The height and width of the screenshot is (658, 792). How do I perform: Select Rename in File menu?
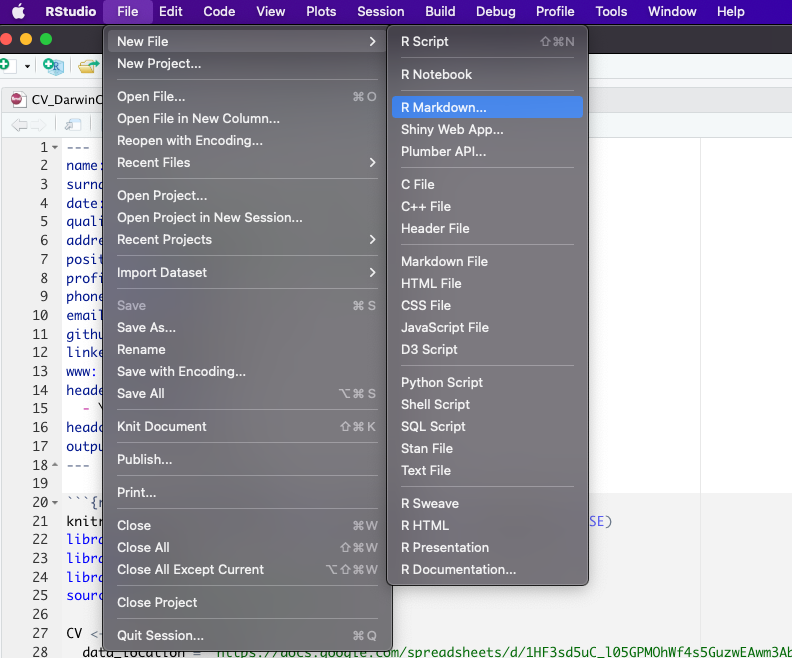coord(247,349)
